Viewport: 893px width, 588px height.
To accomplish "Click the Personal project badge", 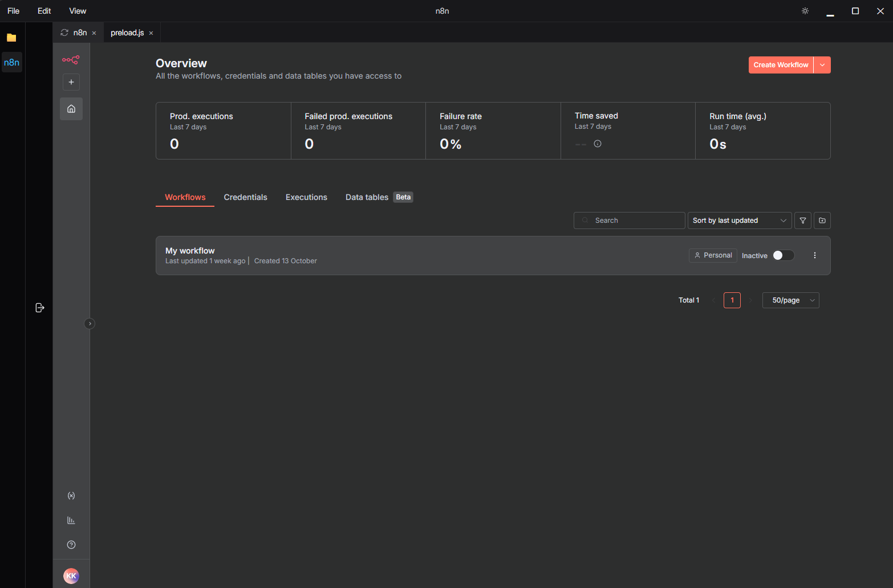I will [x=713, y=255].
